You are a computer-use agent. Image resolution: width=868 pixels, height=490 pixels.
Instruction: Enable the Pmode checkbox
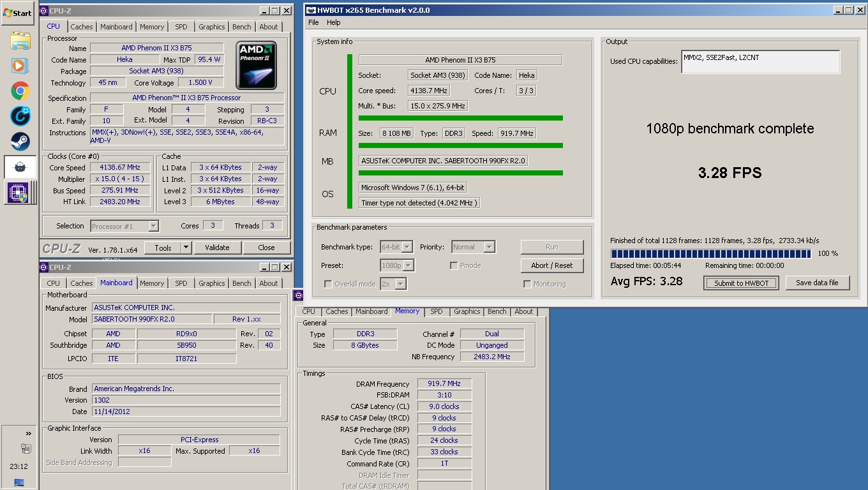coord(454,265)
